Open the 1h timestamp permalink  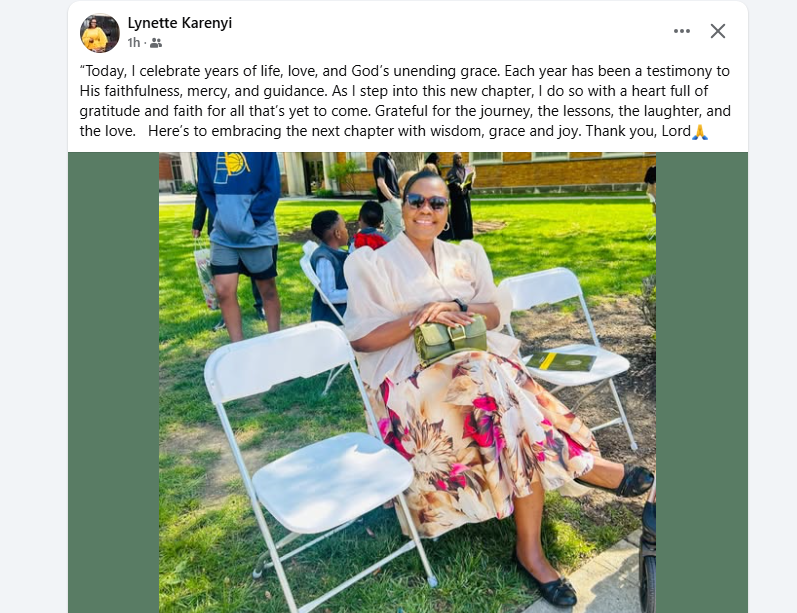pyautogui.click(x=134, y=43)
